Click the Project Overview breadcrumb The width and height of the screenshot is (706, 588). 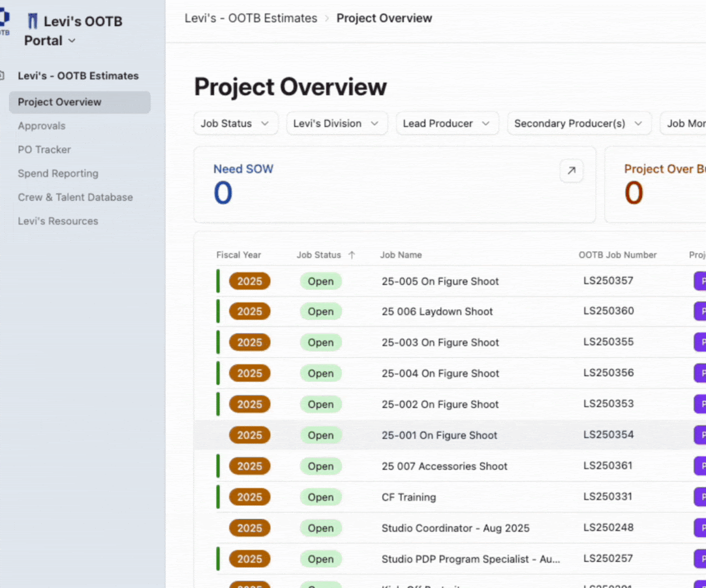(x=384, y=18)
